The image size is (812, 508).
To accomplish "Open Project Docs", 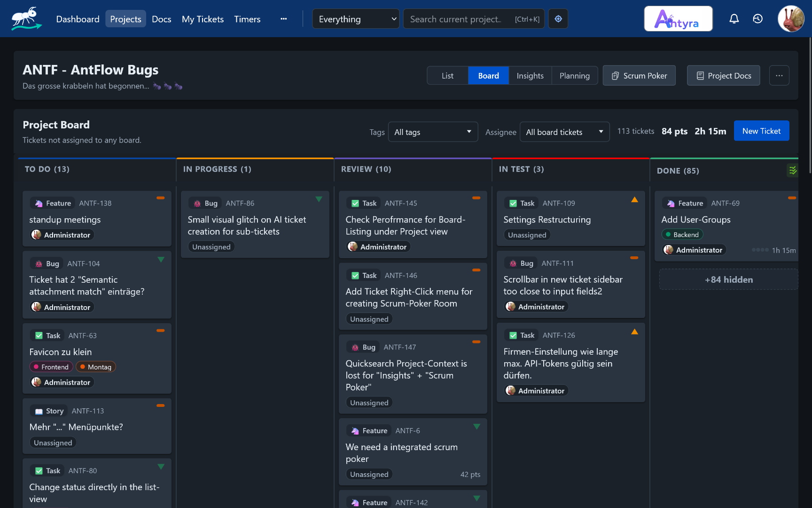I will [x=723, y=76].
